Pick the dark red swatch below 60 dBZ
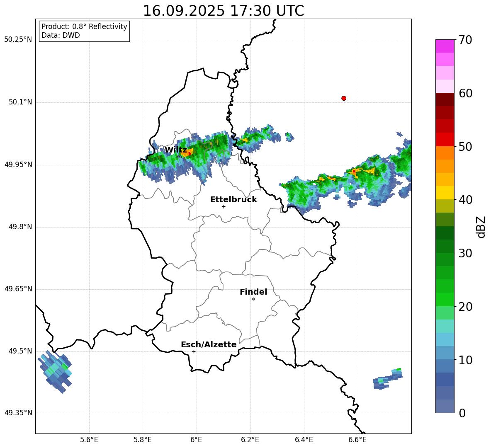Image resolution: width=491 pixels, height=448 pixels. (x=445, y=99)
